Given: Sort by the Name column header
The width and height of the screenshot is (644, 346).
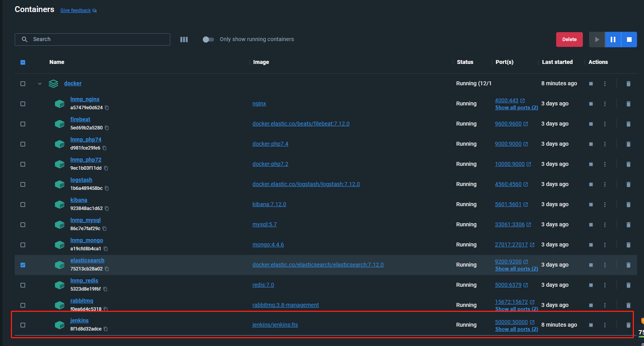Looking at the screenshot, I should [x=57, y=62].
